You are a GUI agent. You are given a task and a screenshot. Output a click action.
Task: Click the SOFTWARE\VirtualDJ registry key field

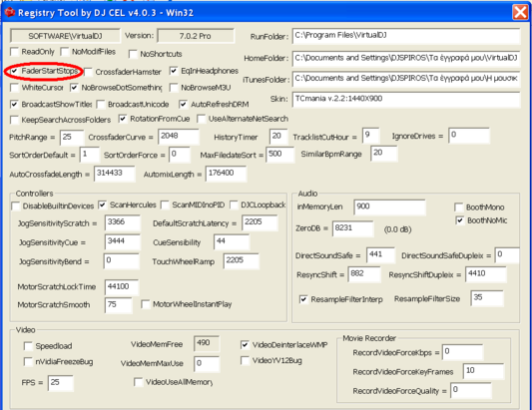tap(65, 36)
